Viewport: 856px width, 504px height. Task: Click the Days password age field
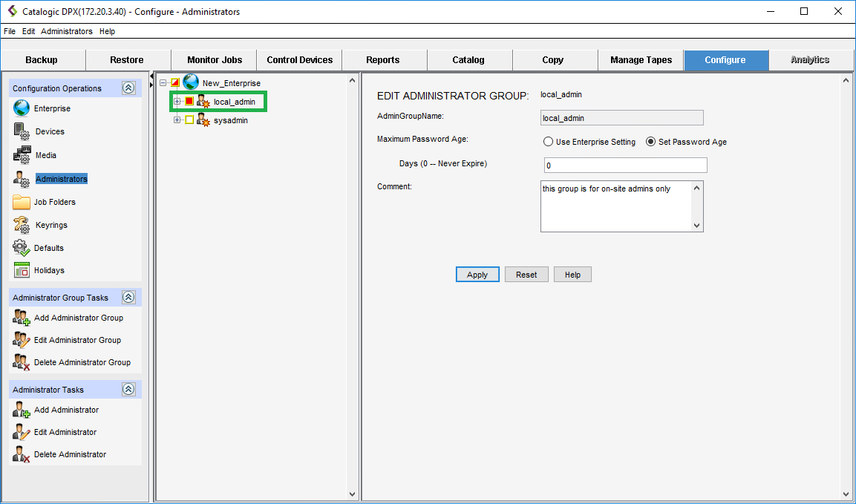coord(625,165)
